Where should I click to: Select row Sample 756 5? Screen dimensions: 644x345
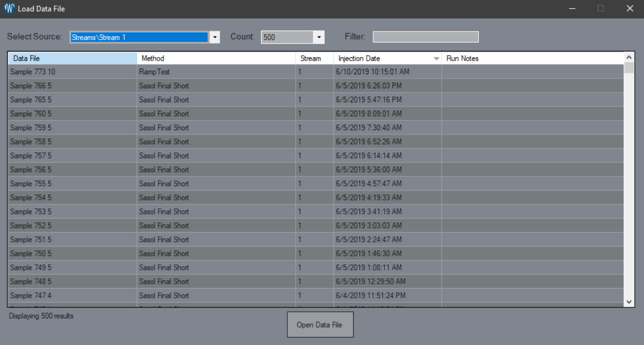click(x=316, y=170)
